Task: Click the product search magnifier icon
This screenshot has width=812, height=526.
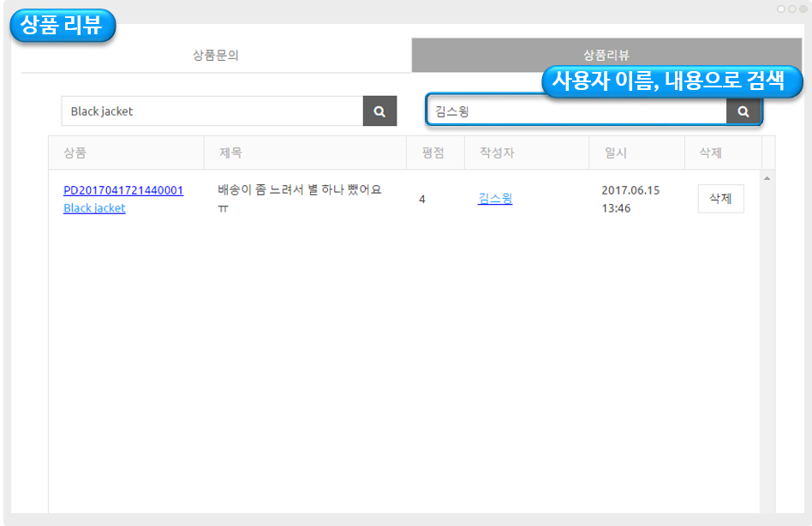Action: tap(379, 111)
